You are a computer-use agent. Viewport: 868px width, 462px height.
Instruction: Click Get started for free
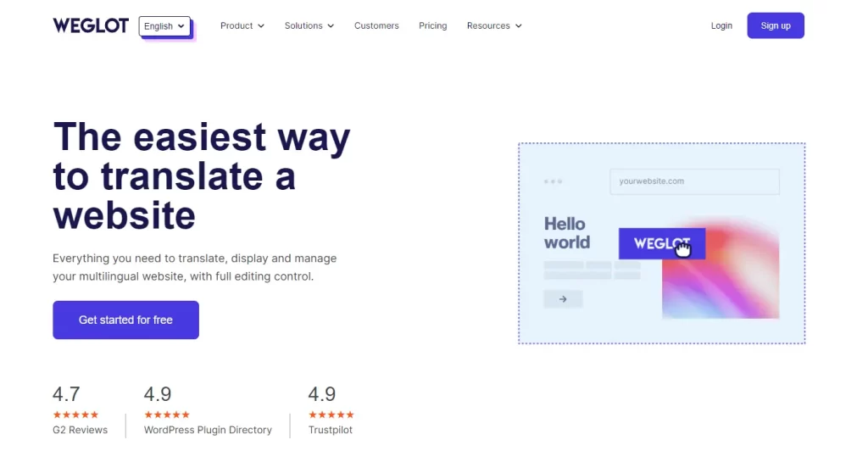tap(125, 320)
